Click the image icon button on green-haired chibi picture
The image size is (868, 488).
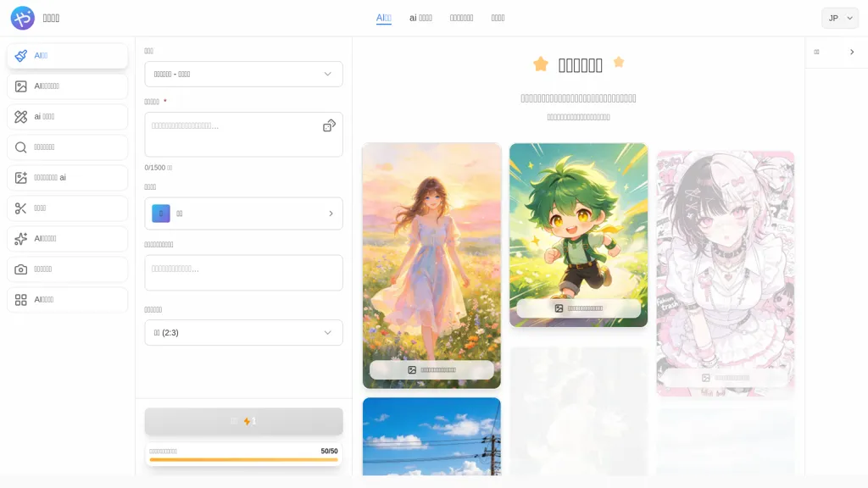pos(578,308)
